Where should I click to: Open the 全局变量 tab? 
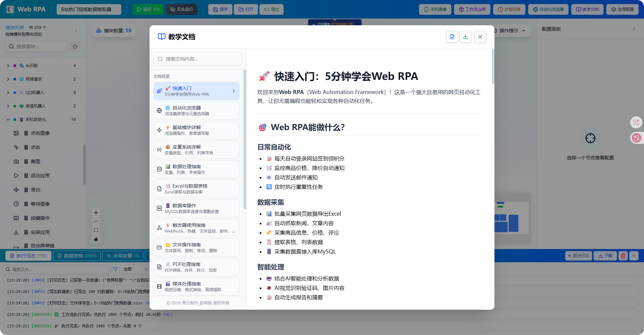123,256
